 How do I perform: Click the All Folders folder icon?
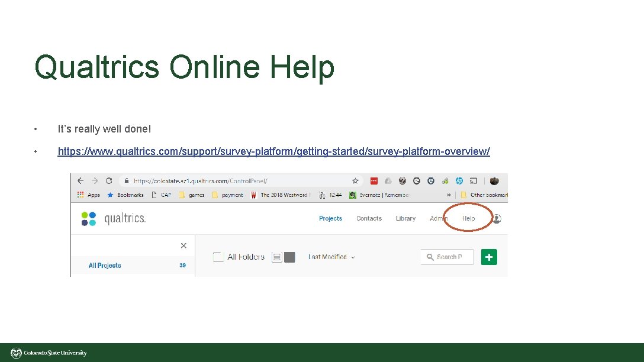(218, 257)
